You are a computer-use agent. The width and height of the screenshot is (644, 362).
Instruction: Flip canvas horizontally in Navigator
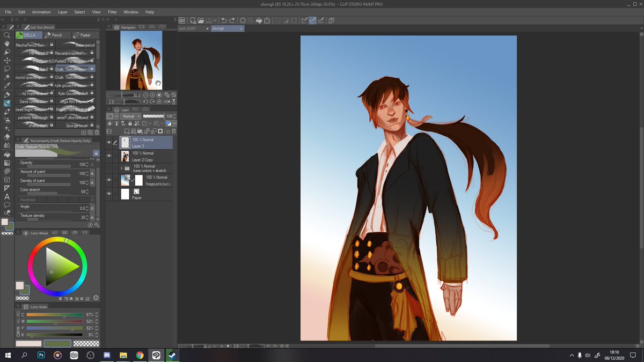click(x=167, y=101)
